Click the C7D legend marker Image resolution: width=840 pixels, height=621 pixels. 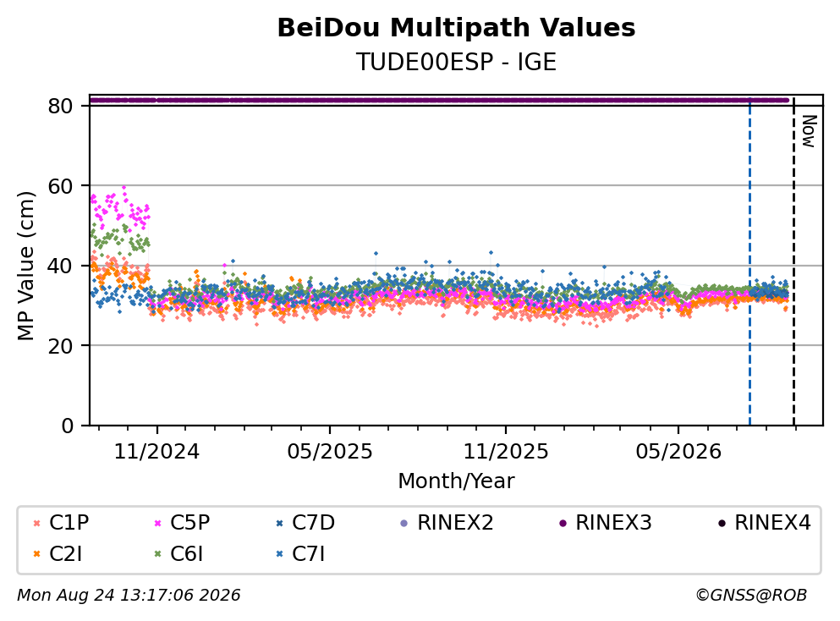(x=279, y=523)
